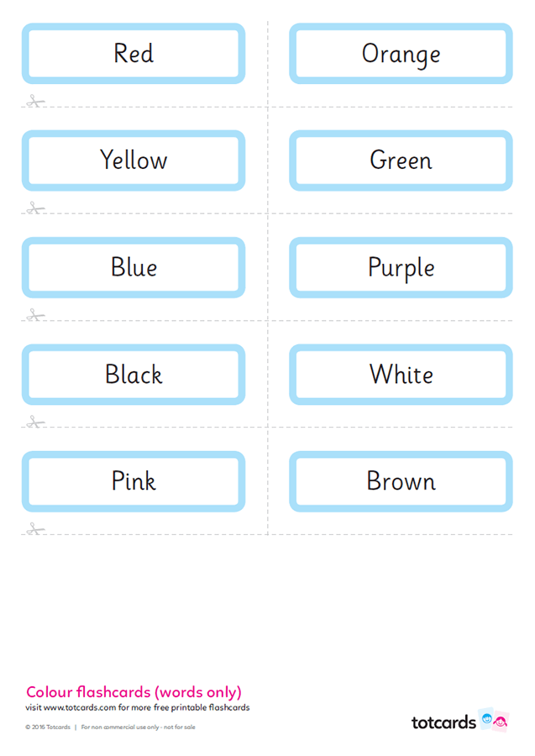Click the Blue flashcard

click(134, 267)
